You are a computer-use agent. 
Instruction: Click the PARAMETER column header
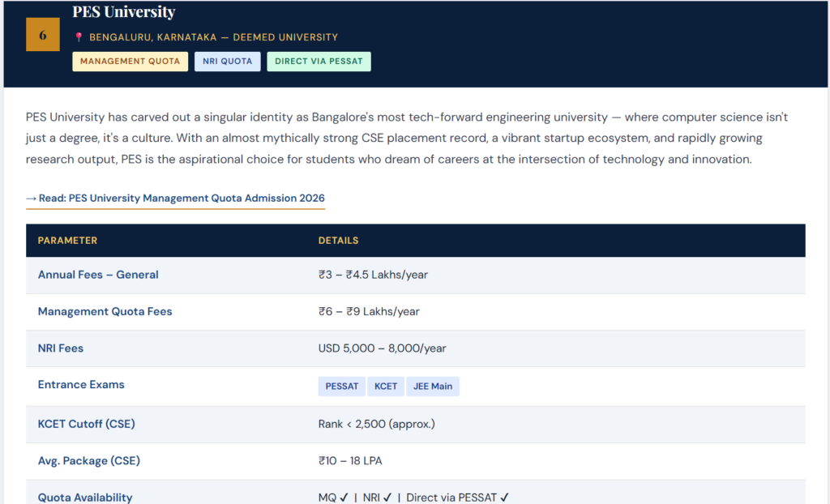click(x=67, y=241)
